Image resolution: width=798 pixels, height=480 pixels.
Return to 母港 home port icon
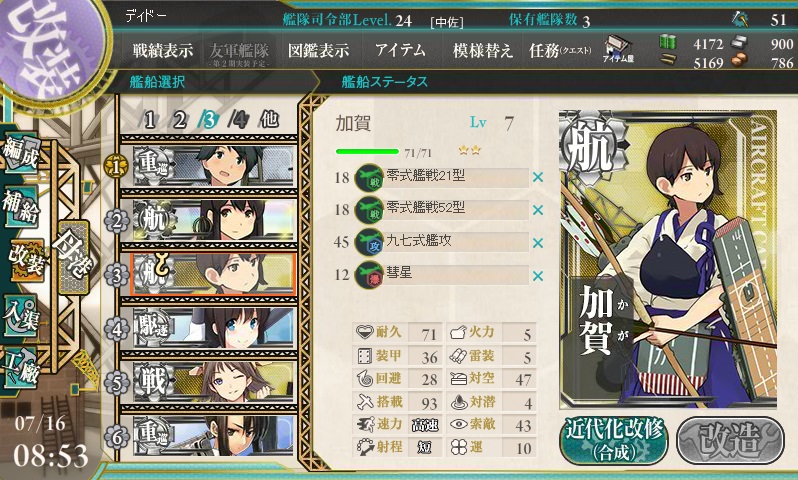click(74, 257)
